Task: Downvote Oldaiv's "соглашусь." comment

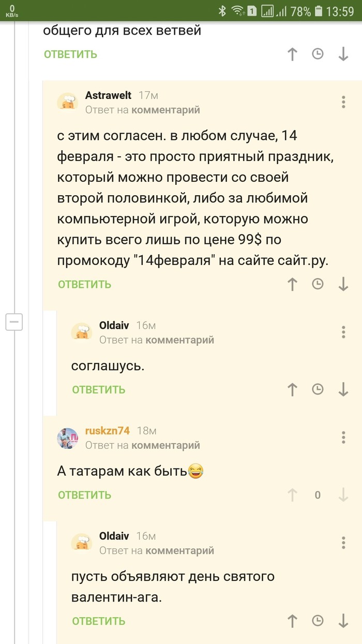Action: tap(343, 390)
